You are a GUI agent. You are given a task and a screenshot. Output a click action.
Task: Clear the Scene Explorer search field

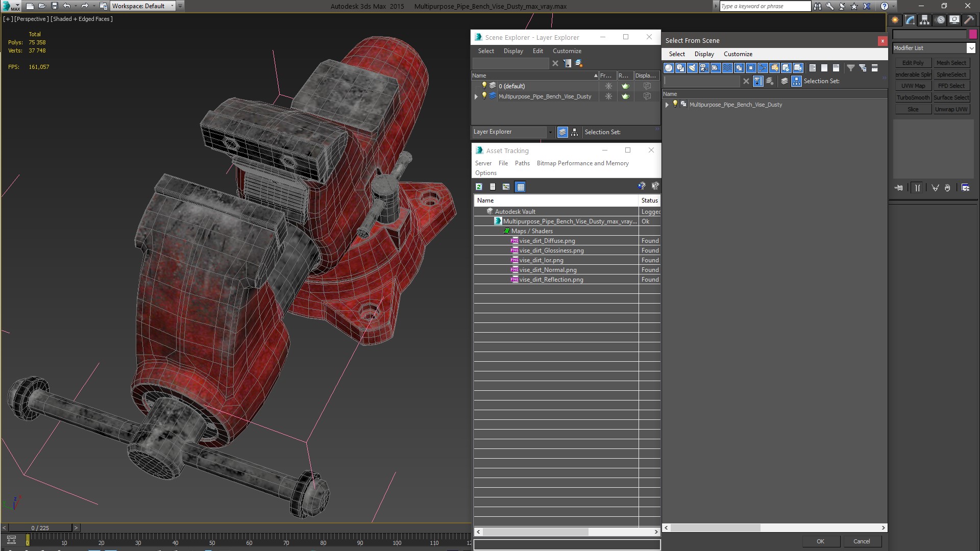point(555,63)
